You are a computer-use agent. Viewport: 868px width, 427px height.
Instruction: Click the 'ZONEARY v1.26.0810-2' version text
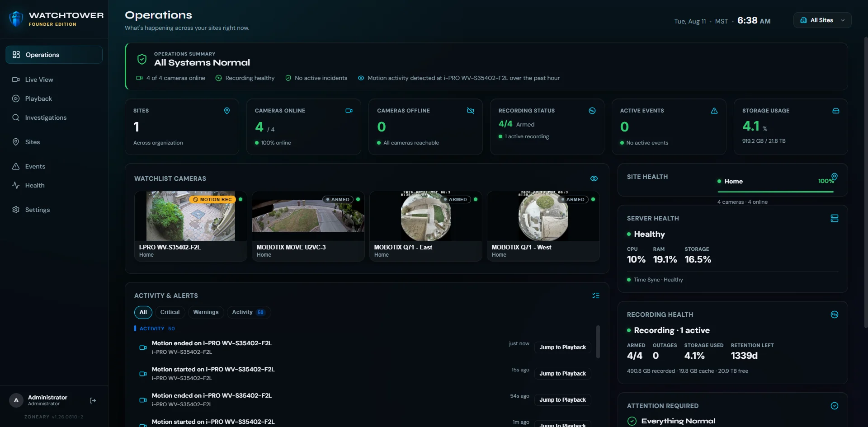[x=54, y=417]
